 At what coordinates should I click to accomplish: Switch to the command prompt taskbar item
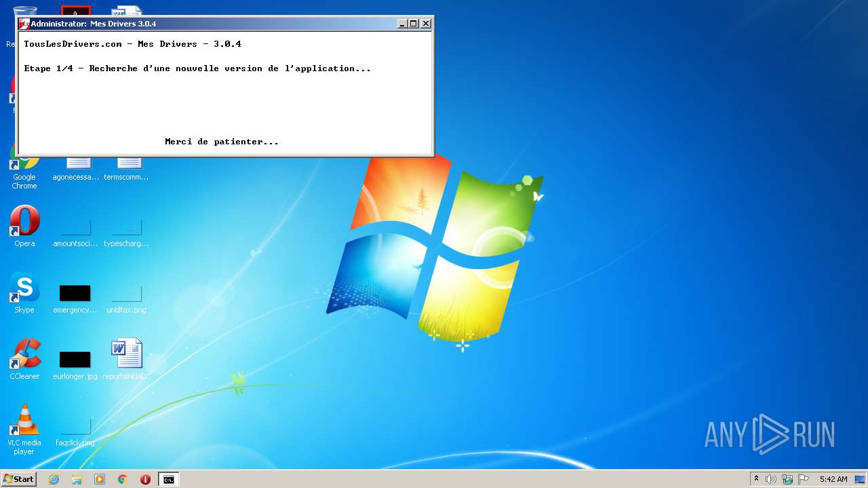168,479
